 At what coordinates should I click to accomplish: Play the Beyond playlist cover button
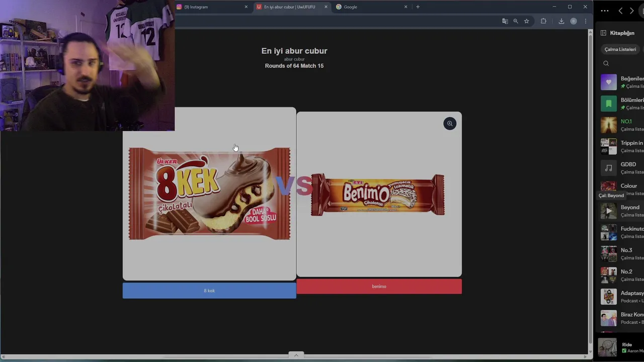pos(608,211)
